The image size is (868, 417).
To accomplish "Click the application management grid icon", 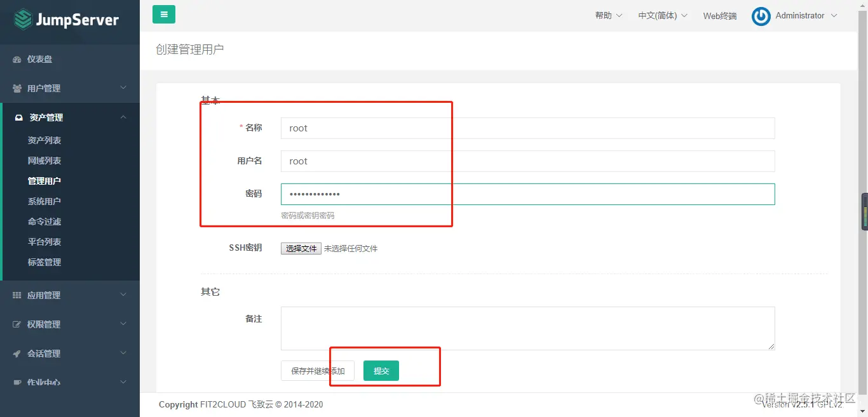I will [x=17, y=295].
